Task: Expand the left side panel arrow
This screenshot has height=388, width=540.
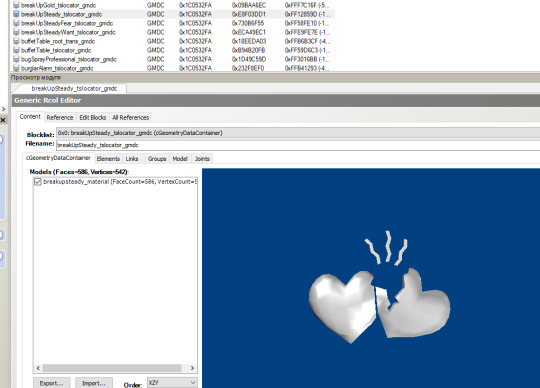Action: pyautogui.click(x=3, y=109)
